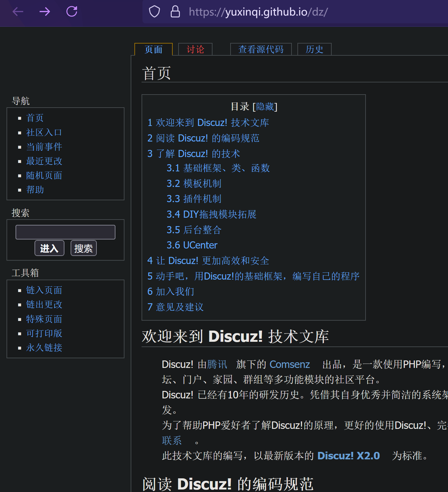Screen dimensions: 448x492
Task: Open 可打印版 toolbox link
Action: point(44,333)
